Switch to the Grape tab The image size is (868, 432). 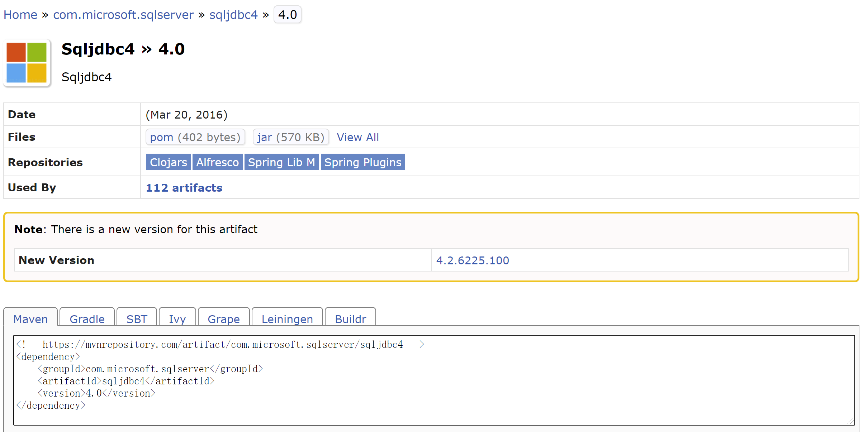pyautogui.click(x=223, y=319)
